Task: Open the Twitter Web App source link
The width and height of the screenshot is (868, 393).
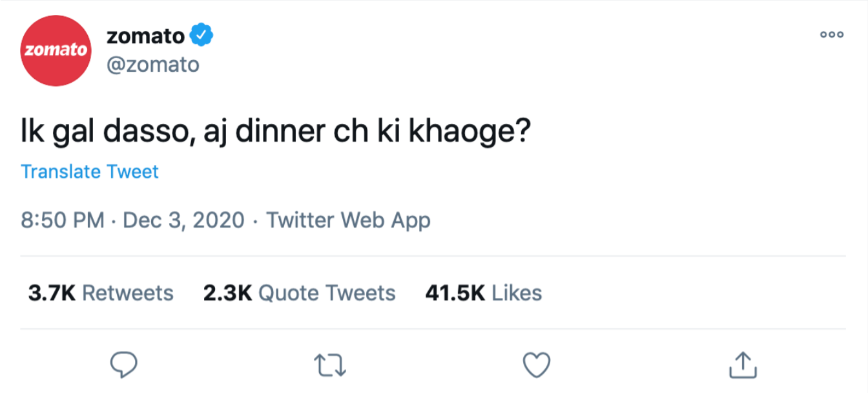Action: [348, 220]
